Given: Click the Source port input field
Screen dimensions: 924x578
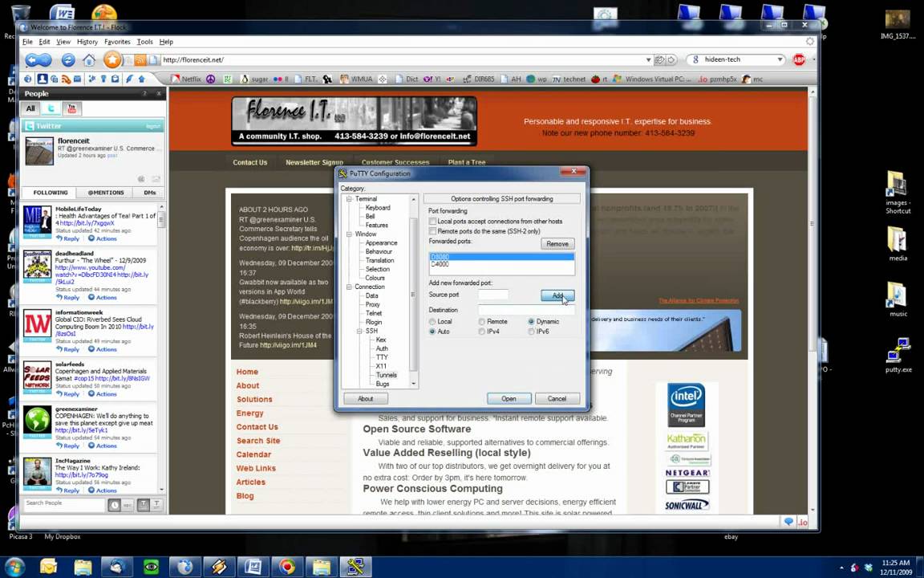Looking at the screenshot, I should coord(493,295).
